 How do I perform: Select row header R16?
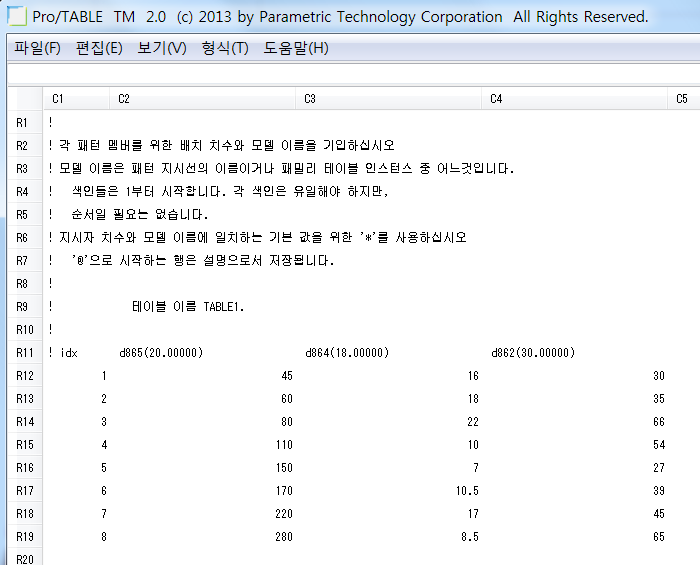[x=25, y=468]
